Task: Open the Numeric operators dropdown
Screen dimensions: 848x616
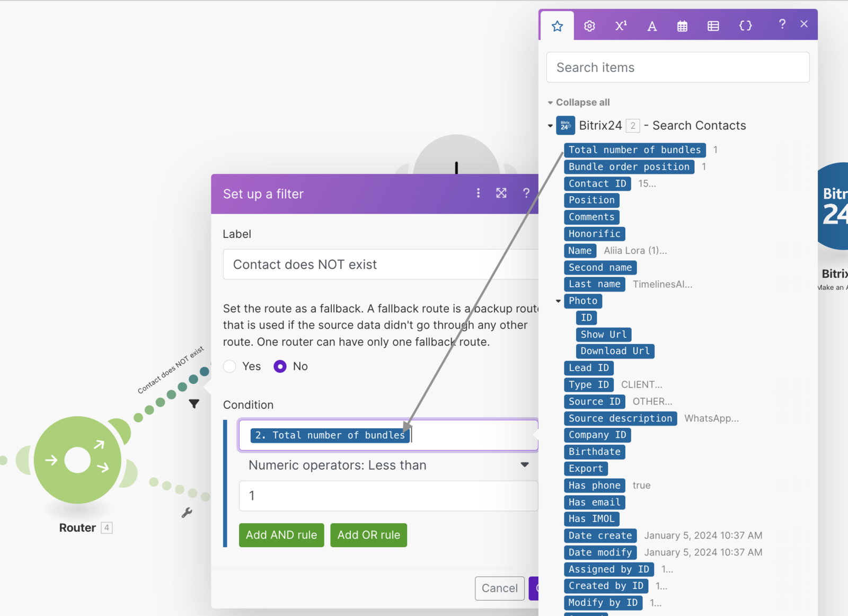Action: pos(388,465)
